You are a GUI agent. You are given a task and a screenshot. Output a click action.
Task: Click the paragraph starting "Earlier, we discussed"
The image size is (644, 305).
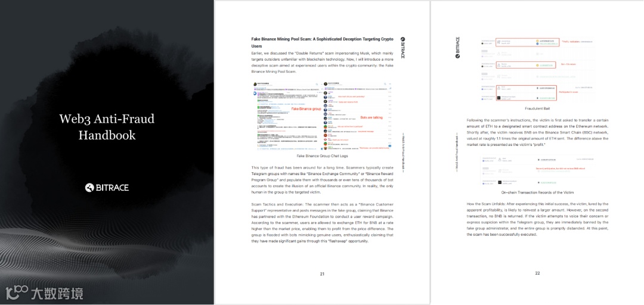coord(322,63)
